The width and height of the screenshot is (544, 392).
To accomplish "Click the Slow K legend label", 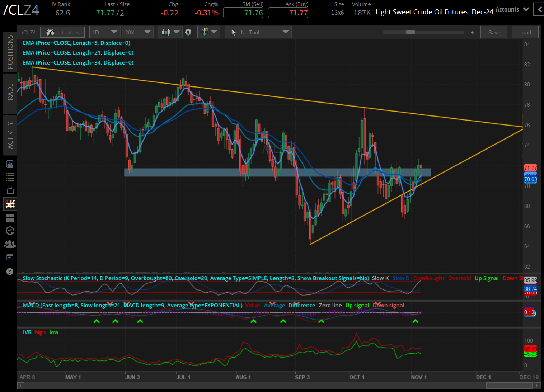I will tap(380, 278).
